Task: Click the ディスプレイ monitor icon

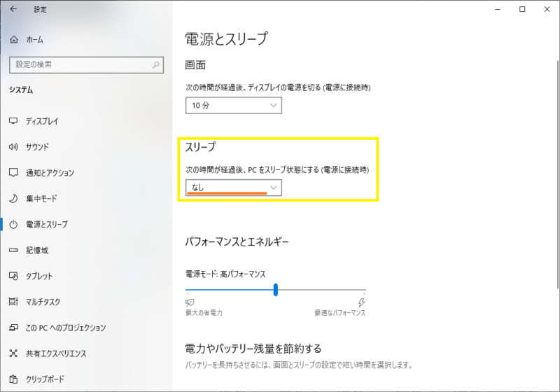Action: click(x=13, y=121)
